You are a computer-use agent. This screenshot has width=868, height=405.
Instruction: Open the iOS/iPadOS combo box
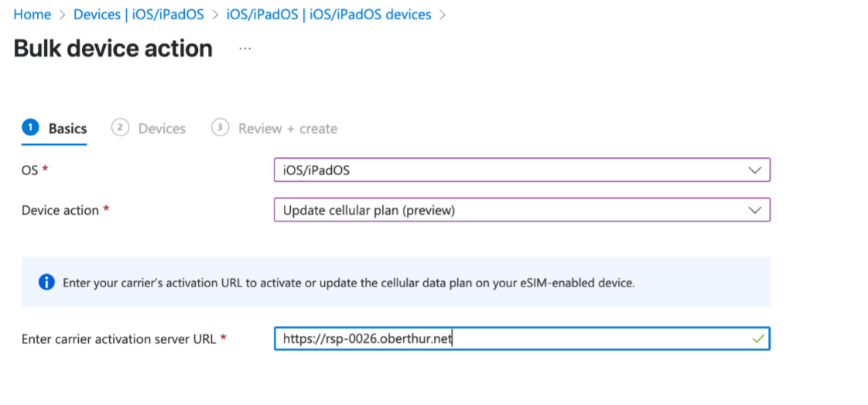pyautogui.click(x=522, y=170)
